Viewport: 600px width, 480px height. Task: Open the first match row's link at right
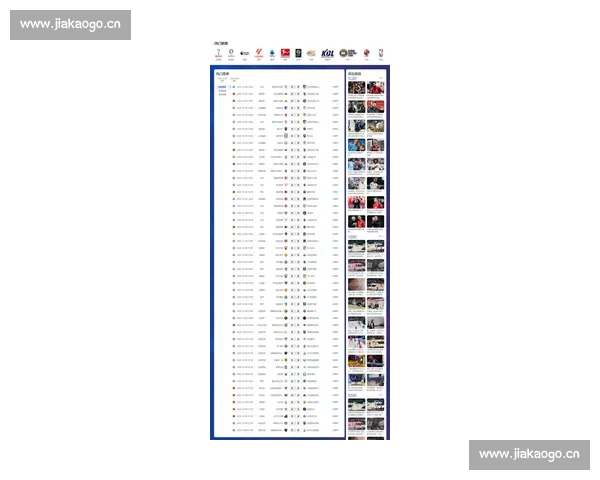coord(335,87)
